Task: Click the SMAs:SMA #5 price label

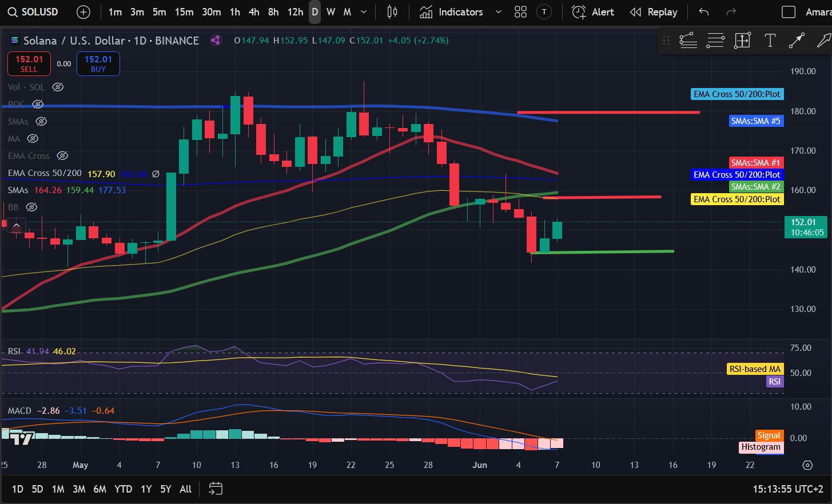Action: 756,121
